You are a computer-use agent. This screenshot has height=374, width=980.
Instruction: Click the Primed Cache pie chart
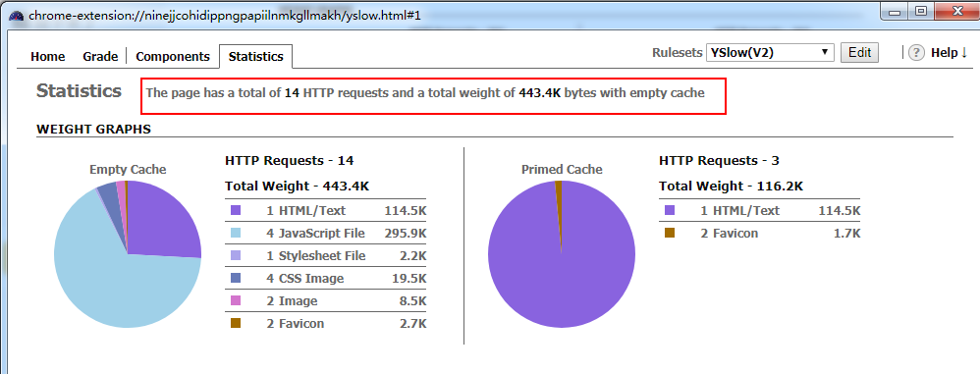coord(562,254)
